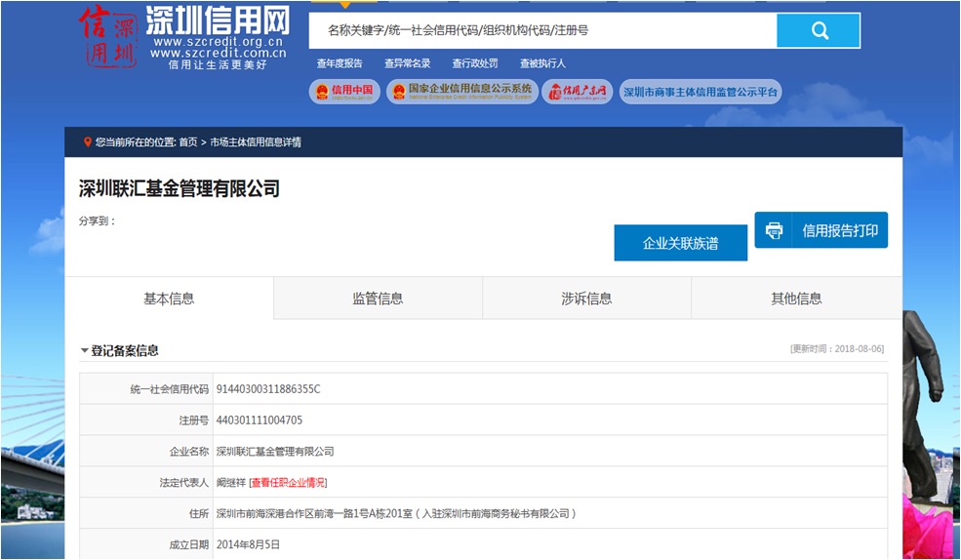Switch to 基本信息 tab
The width and height of the screenshot is (961, 560).
click(169, 299)
